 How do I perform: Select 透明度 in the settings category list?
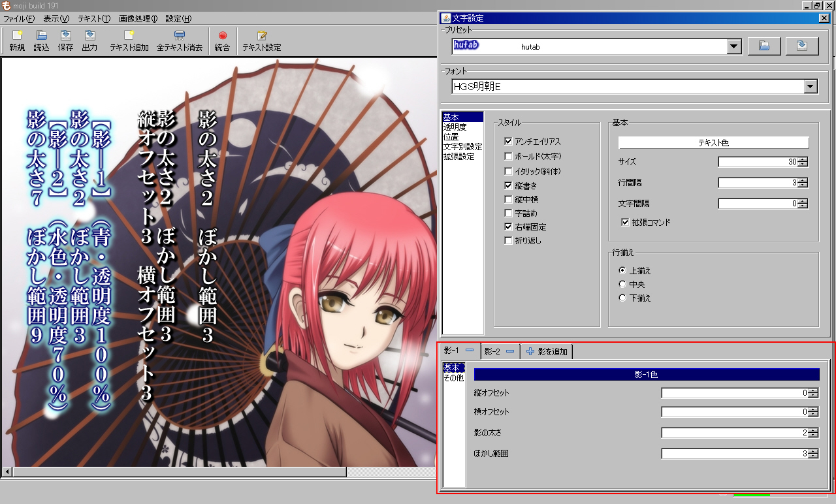463,127
